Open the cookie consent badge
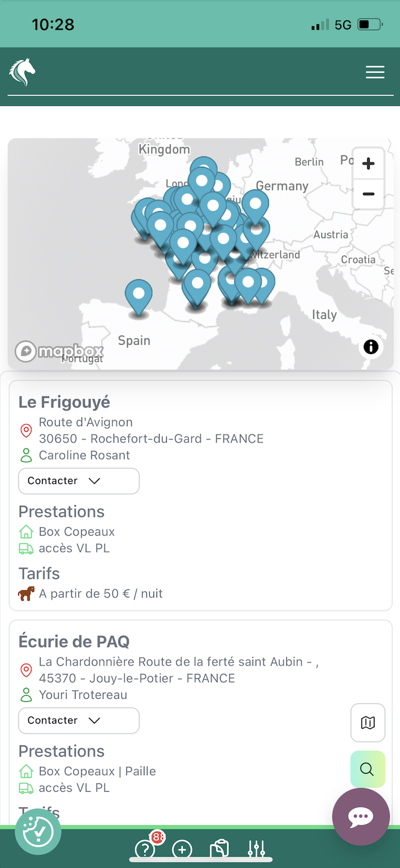The height and width of the screenshot is (868, 400). point(38,832)
